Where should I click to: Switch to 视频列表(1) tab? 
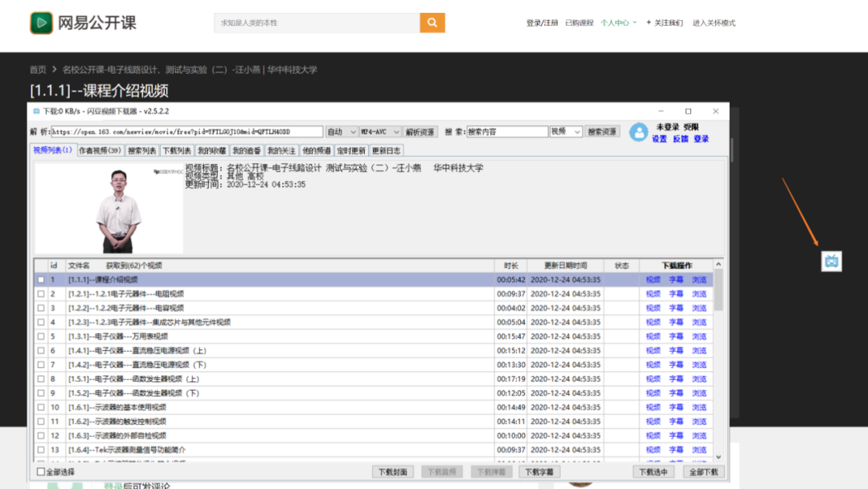52,150
